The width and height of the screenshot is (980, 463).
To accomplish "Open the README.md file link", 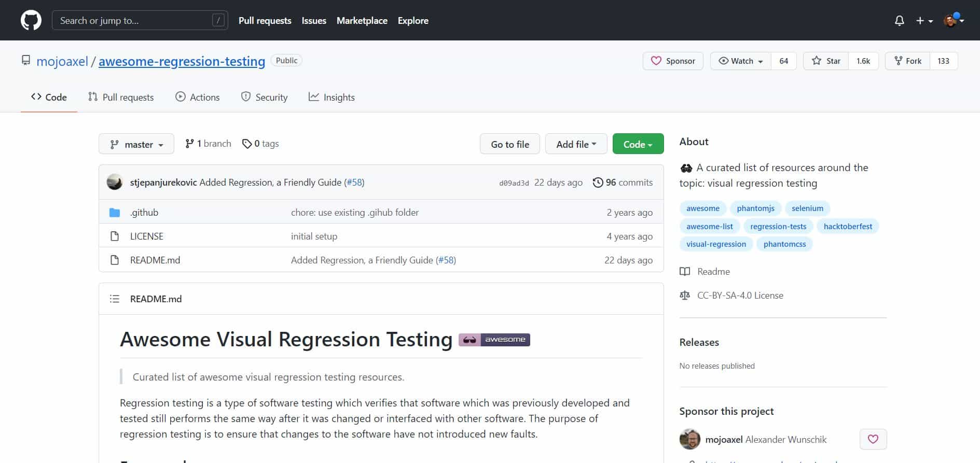I will pyautogui.click(x=155, y=260).
